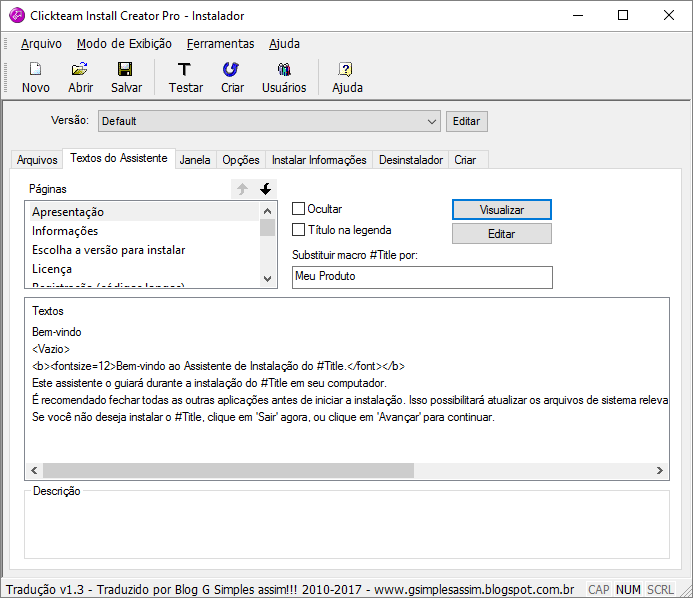Click pages list scroll down arrow

pyautogui.click(x=267, y=278)
